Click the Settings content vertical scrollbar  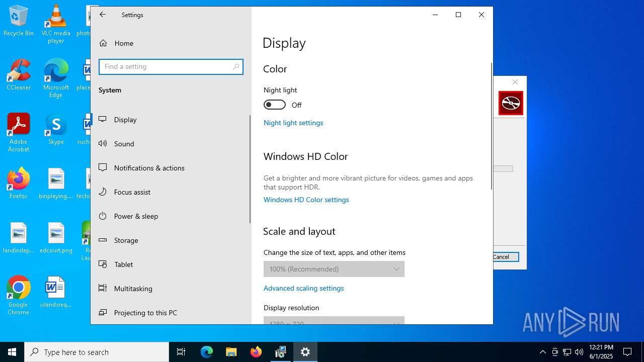[492, 126]
